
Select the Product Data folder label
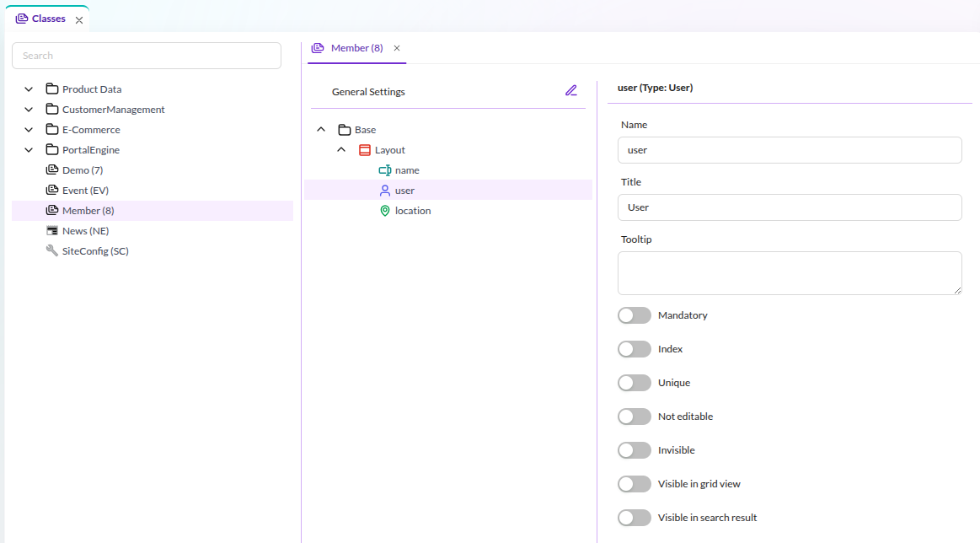coord(92,89)
